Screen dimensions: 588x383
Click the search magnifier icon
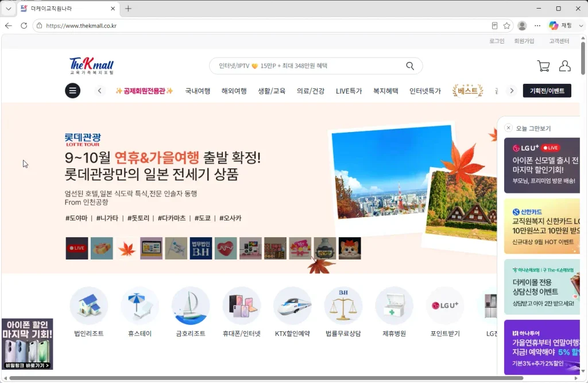coord(410,66)
